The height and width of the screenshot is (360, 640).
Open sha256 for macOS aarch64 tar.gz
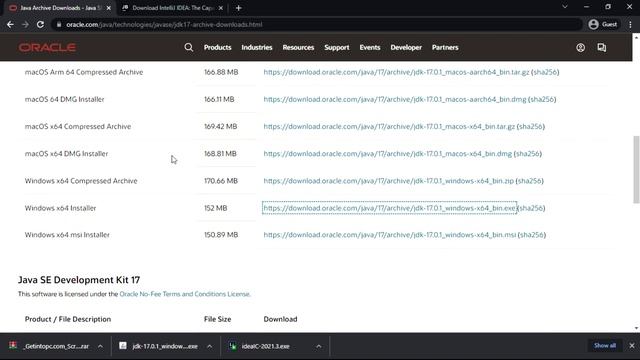[545, 72]
